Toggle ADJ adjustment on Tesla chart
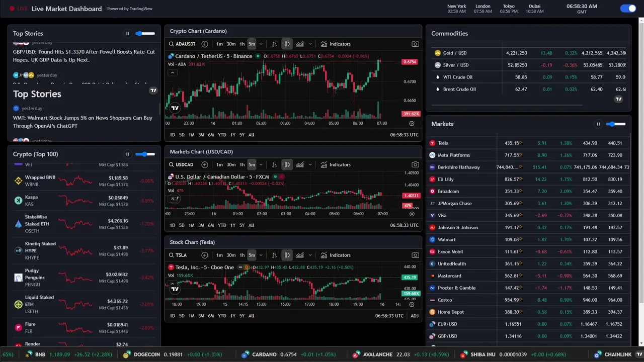The image size is (644, 362). [x=415, y=316]
